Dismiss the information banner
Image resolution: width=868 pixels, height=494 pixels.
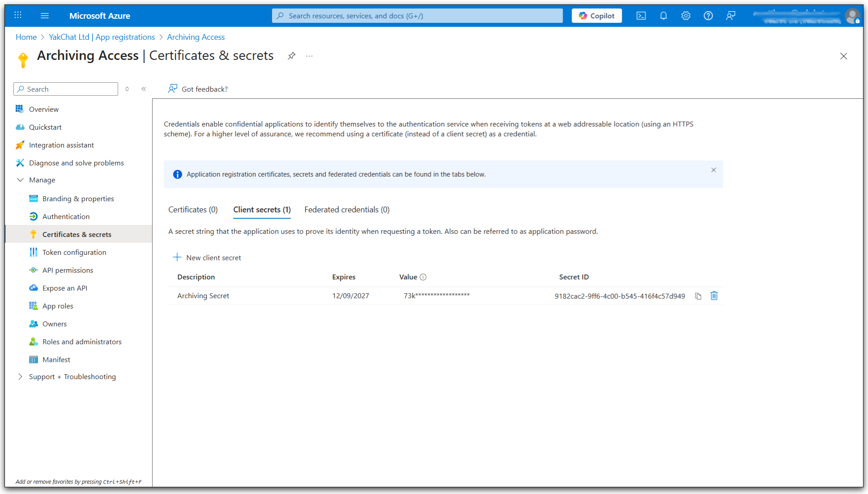pyautogui.click(x=714, y=170)
